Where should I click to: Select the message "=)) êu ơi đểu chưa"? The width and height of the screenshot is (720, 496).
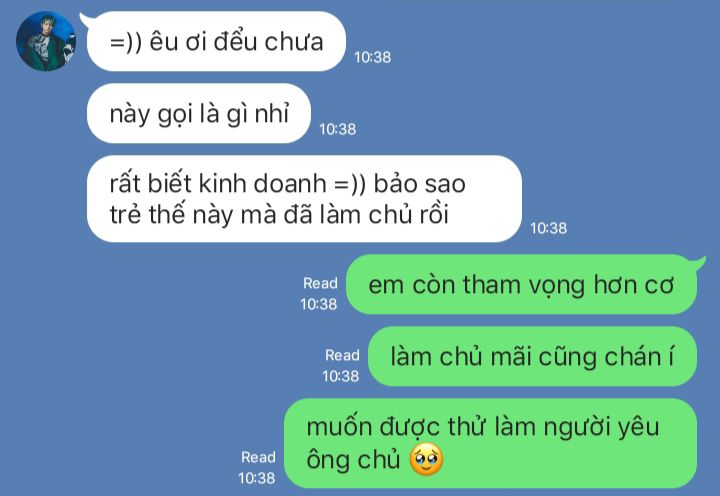click(216, 41)
